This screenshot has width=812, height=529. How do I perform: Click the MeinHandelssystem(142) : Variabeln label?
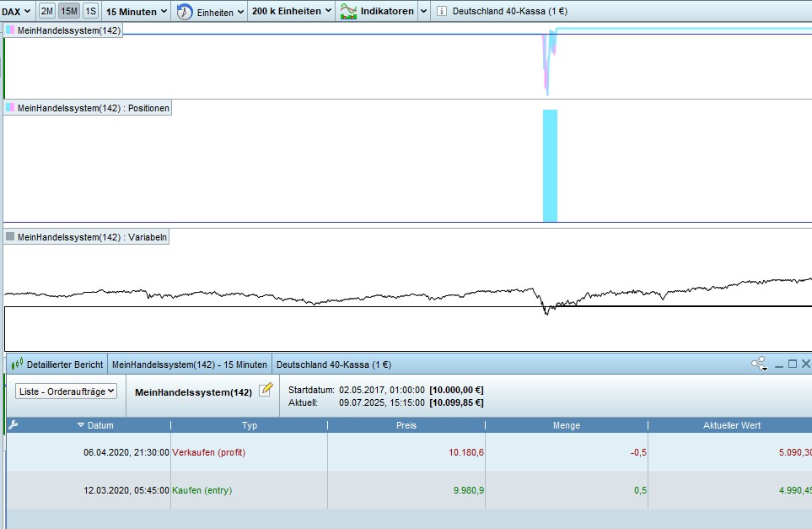pos(92,237)
